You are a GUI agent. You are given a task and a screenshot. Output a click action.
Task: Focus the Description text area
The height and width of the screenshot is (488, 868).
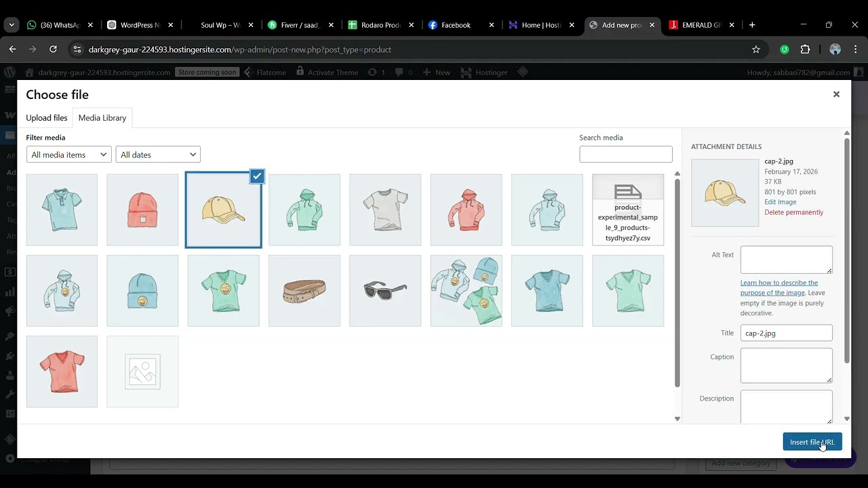(786, 407)
